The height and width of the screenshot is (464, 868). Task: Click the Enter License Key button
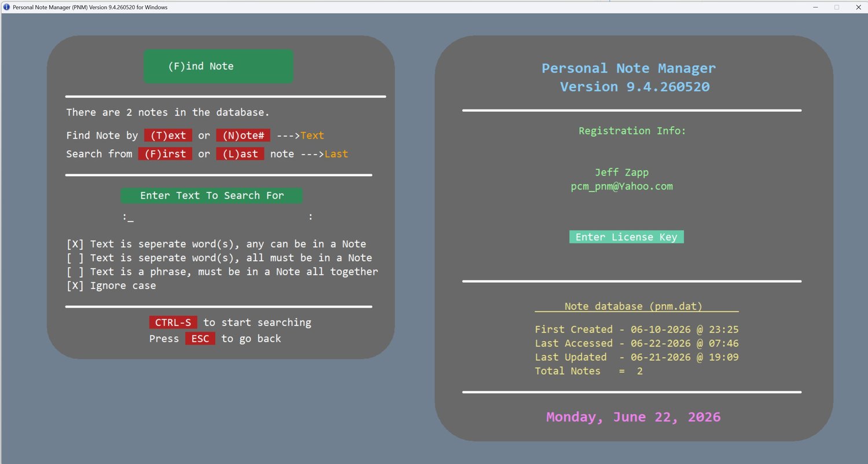[x=626, y=237]
